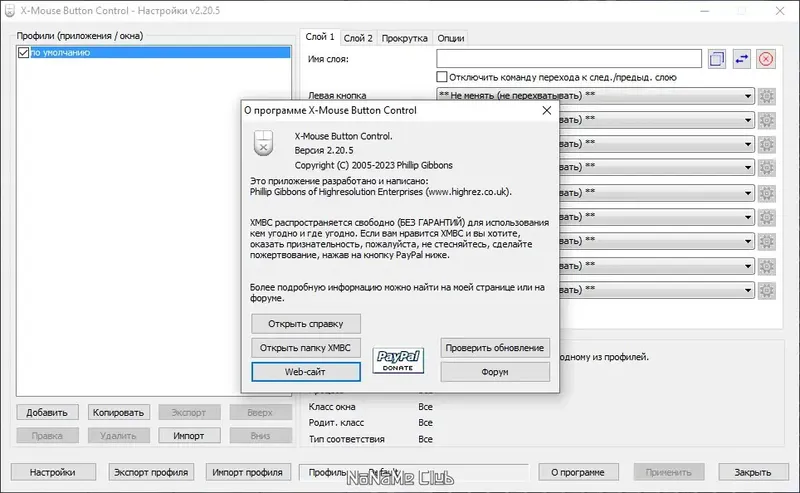This screenshot has height=493, width=800.
Task: Click Импорт профиля button
Action: (248, 472)
